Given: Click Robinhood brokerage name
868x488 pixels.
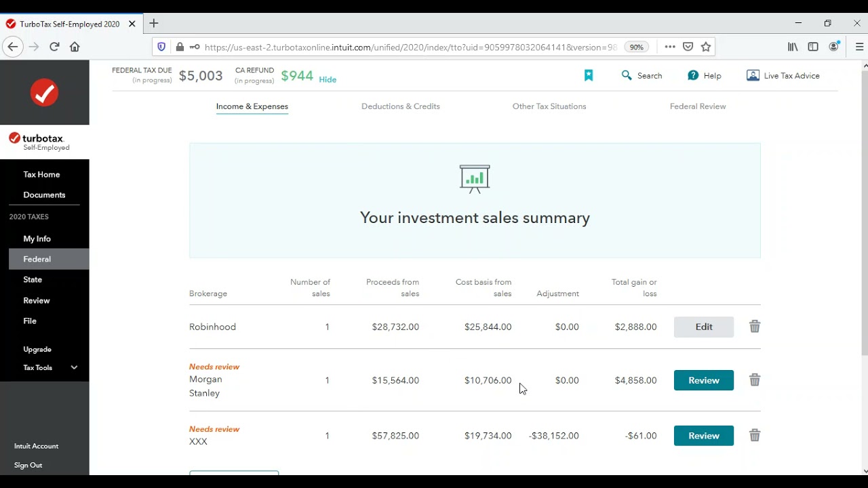Looking at the screenshot, I should tap(212, 327).
